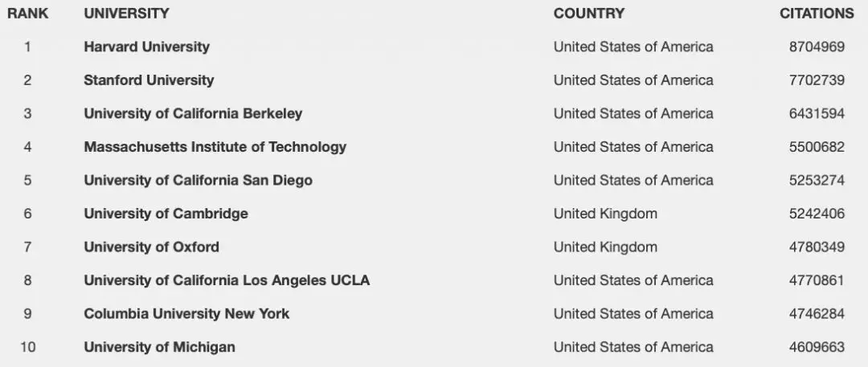Viewport: 868px width, 367px height.
Task: Sort by the COUNTRY column header
Action: tap(588, 14)
